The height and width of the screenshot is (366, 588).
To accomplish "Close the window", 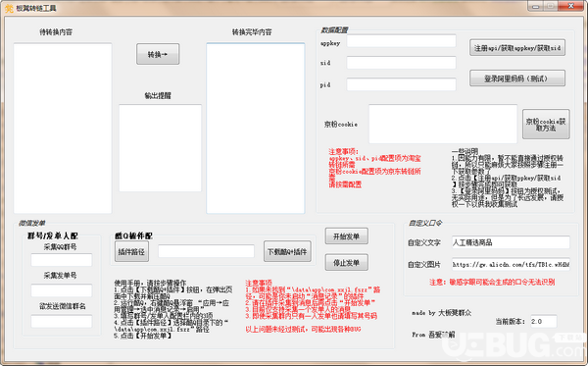I will (x=570, y=6).
